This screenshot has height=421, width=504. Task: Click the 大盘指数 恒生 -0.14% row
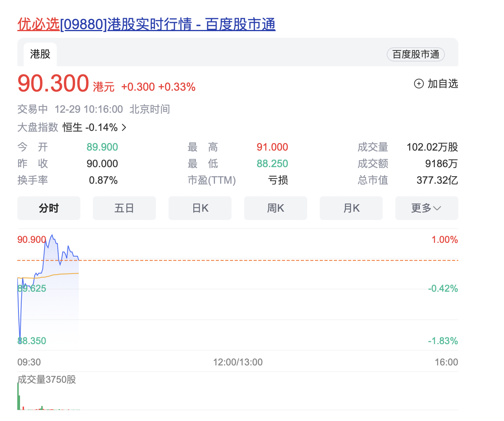(72, 127)
